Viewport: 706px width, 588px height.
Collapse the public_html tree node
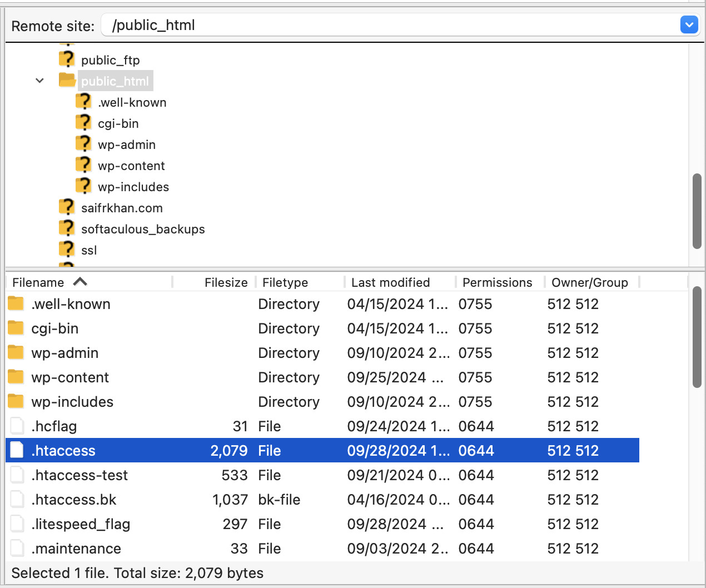(x=39, y=81)
